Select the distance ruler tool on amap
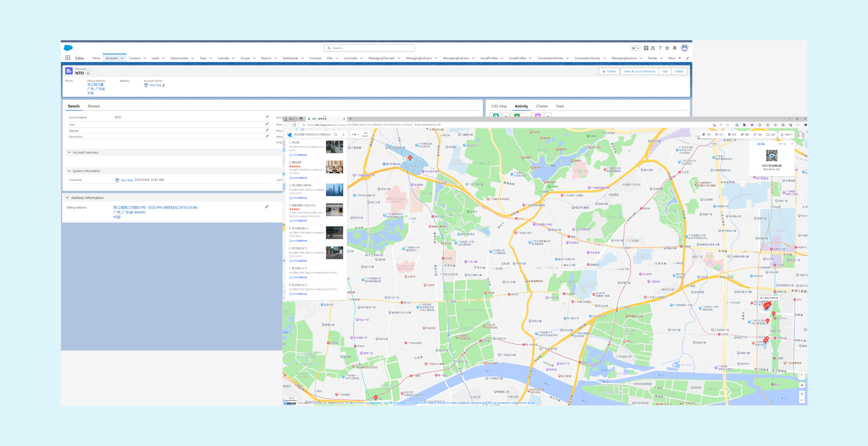This screenshot has height=446, width=868. [x=745, y=135]
